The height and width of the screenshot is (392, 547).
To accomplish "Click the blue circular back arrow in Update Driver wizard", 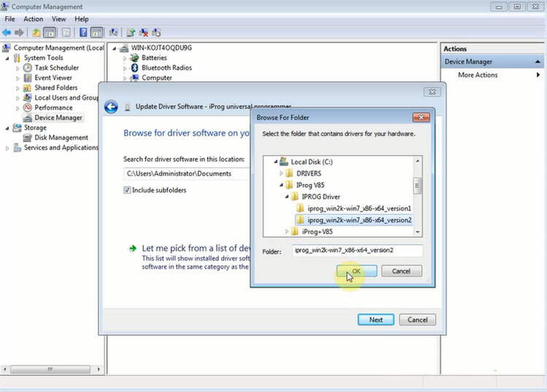I will coord(111,107).
